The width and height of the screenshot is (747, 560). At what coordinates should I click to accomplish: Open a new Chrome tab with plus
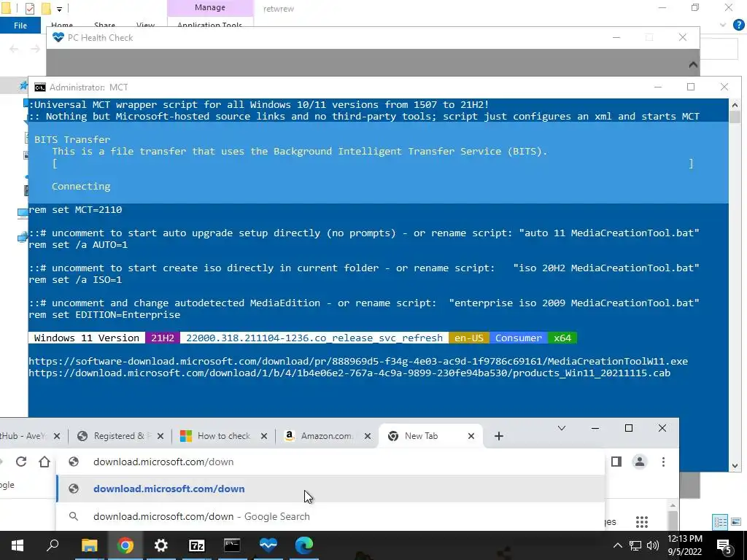coord(499,436)
